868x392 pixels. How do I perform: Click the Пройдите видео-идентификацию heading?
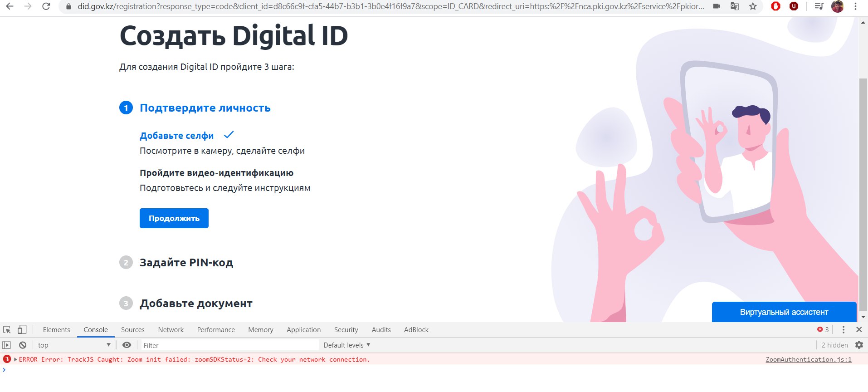click(x=216, y=173)
